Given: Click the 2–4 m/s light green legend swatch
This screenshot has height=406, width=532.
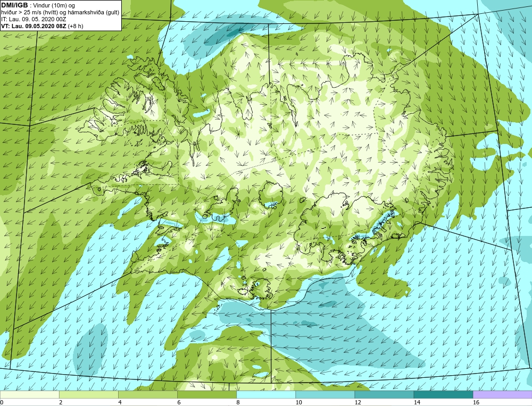Looking at the screenshot, I should click(88, 395).
